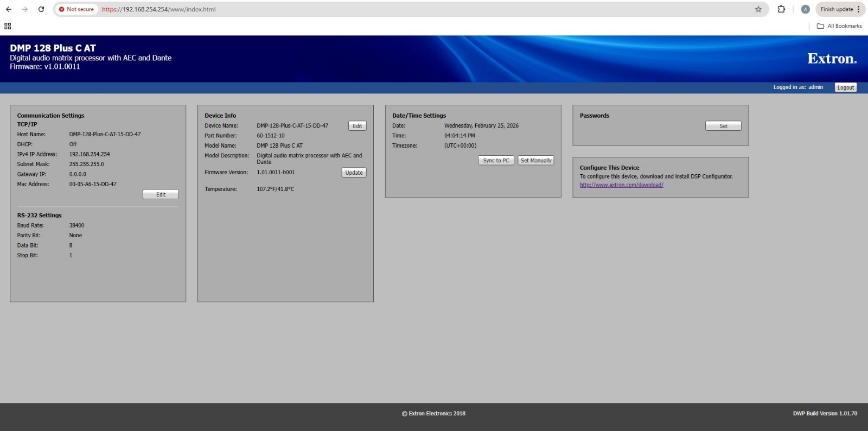Click the Not secure site warning badge

click(76, 9)
